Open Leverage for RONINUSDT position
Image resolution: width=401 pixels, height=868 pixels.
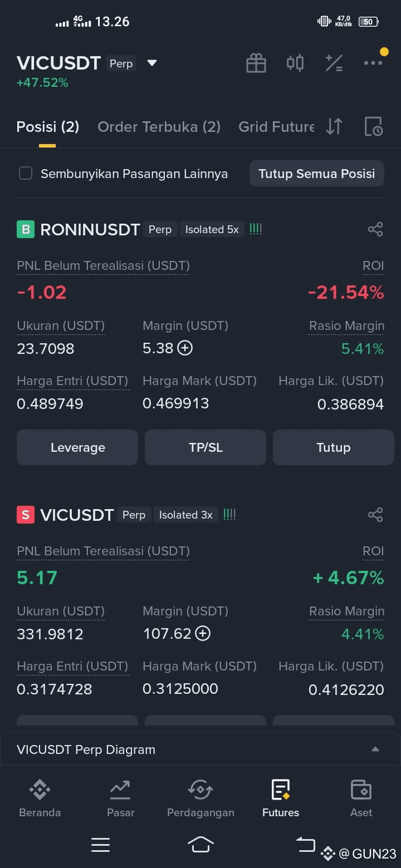coord(77,447)
